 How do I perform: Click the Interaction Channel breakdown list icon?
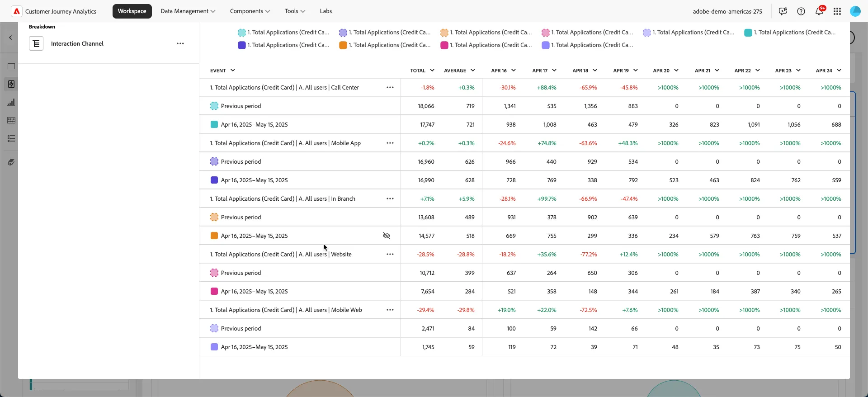click(x=36, y=43)
